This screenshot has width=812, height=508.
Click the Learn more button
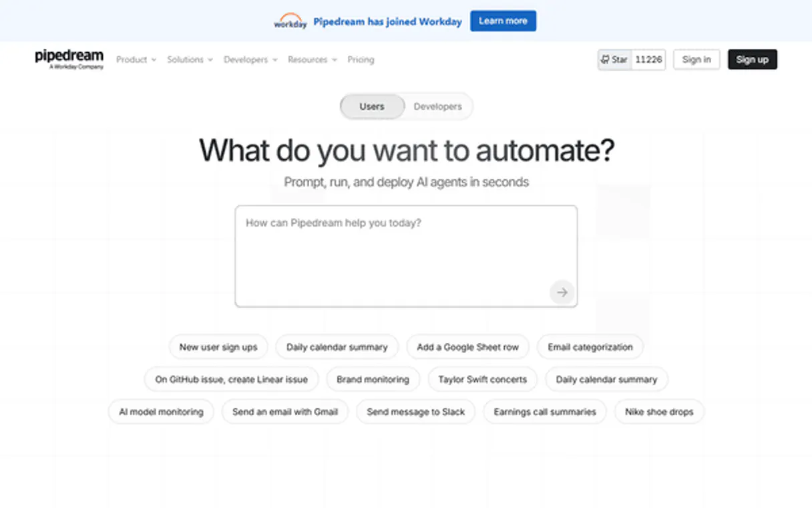point(503,21)
